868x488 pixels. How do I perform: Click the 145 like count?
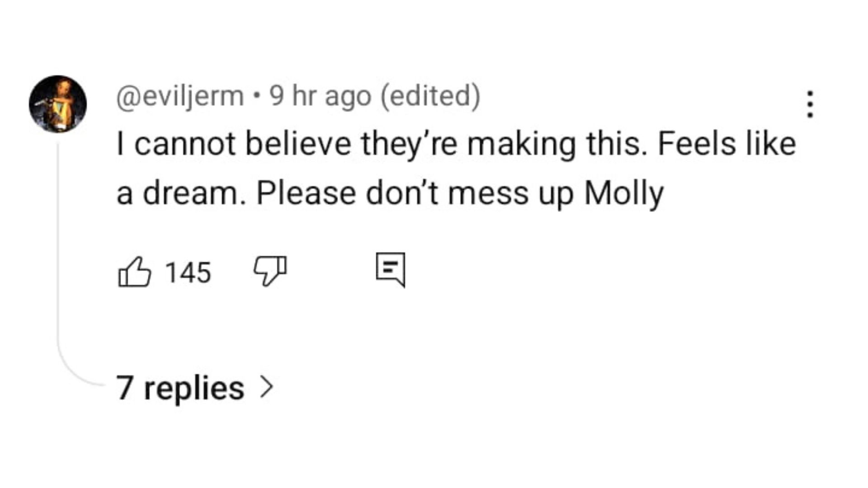coord(188,272)
